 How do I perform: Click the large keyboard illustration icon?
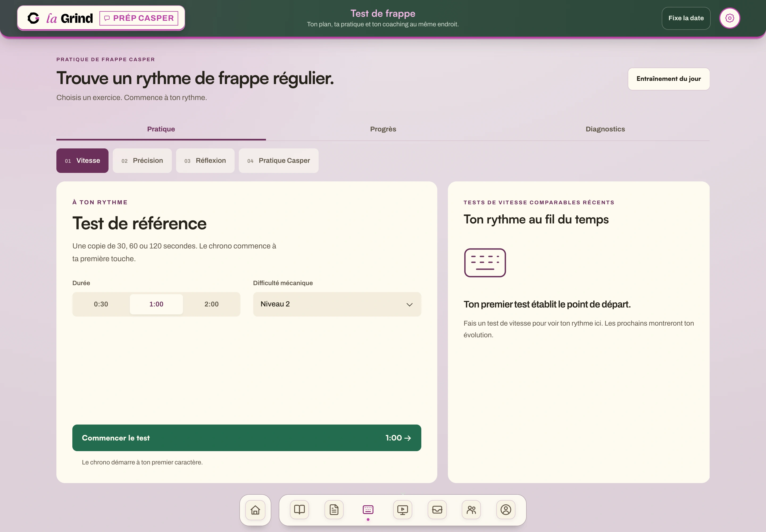point(485,263)
